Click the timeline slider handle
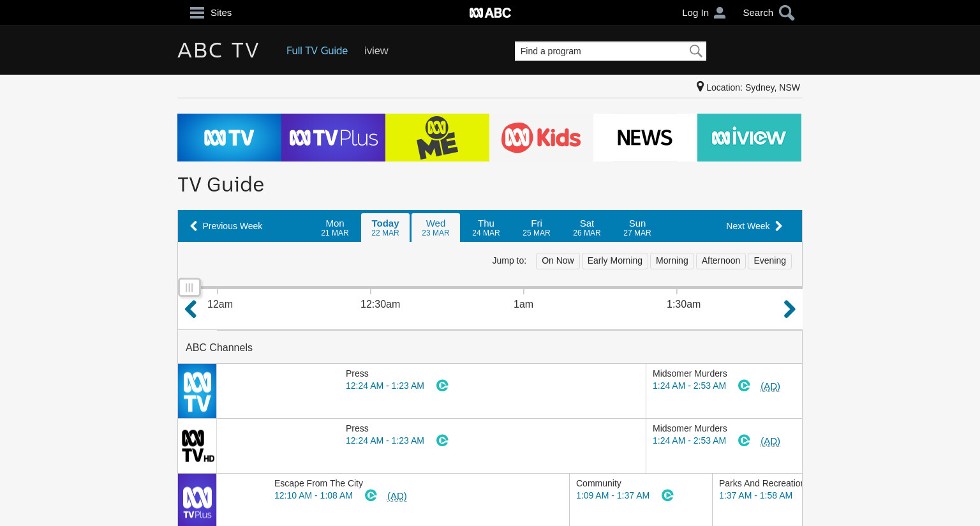The width and height of the screenshot is (980, 526). click(x=189, y=287)
